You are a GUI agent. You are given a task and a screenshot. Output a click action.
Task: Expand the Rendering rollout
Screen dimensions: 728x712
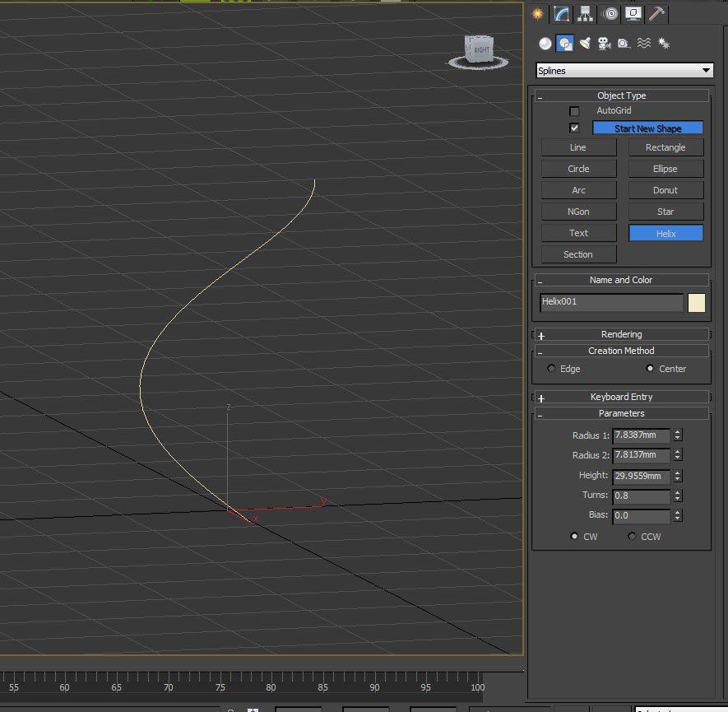pyautogui.click(x=621, y=334)
